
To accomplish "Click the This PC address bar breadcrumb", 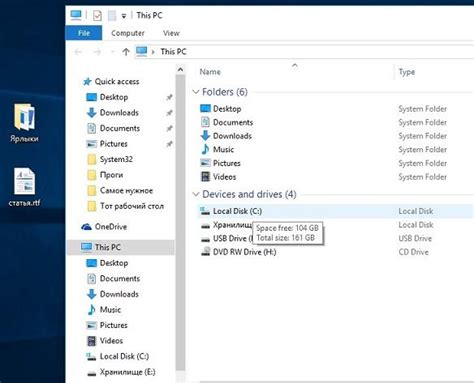I will click(173, 52).
